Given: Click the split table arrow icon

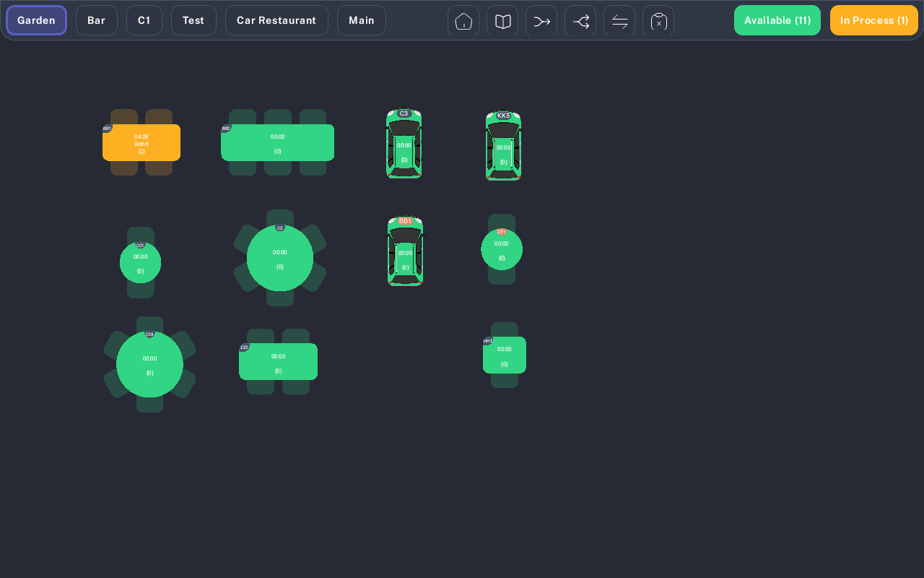Looking at the screenshot, I should pos(580,21).
